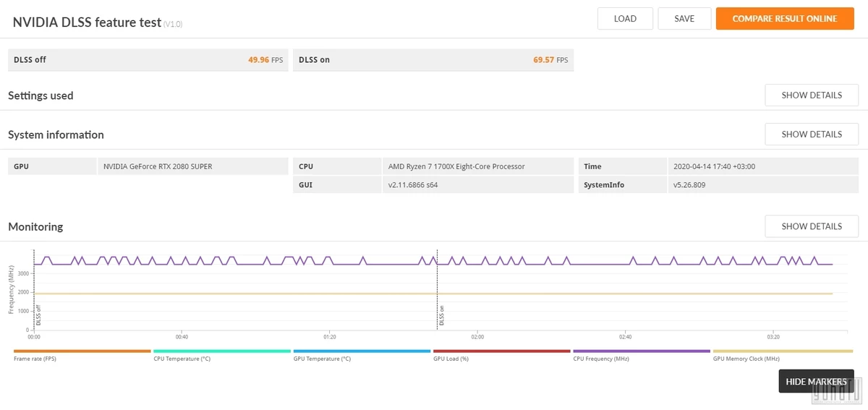Expand System information with SHOW DETAILS
The image size is (868, 410).
pyautogui.click(x=812, y=134)
